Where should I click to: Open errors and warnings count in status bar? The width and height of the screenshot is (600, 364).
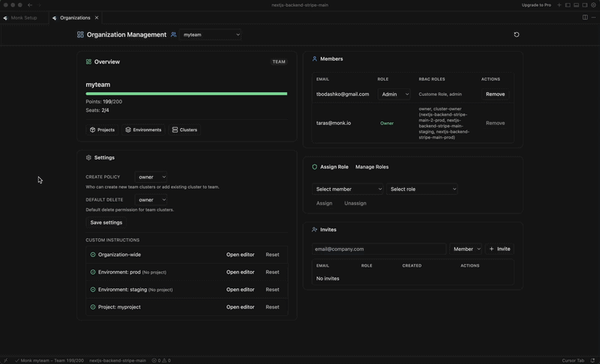161,360
